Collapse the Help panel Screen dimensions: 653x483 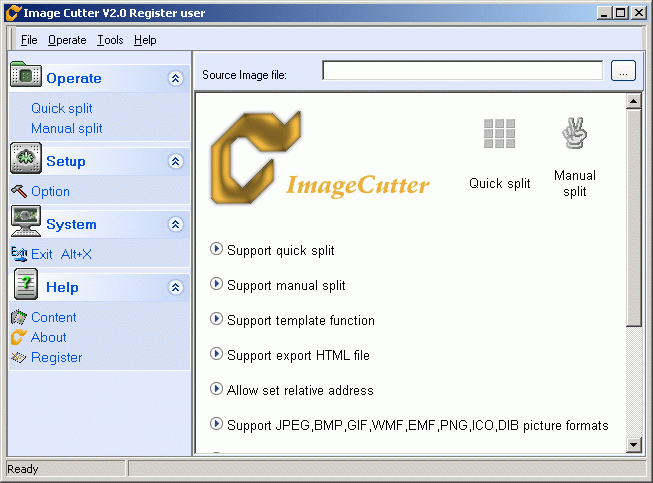click(176, 287)
